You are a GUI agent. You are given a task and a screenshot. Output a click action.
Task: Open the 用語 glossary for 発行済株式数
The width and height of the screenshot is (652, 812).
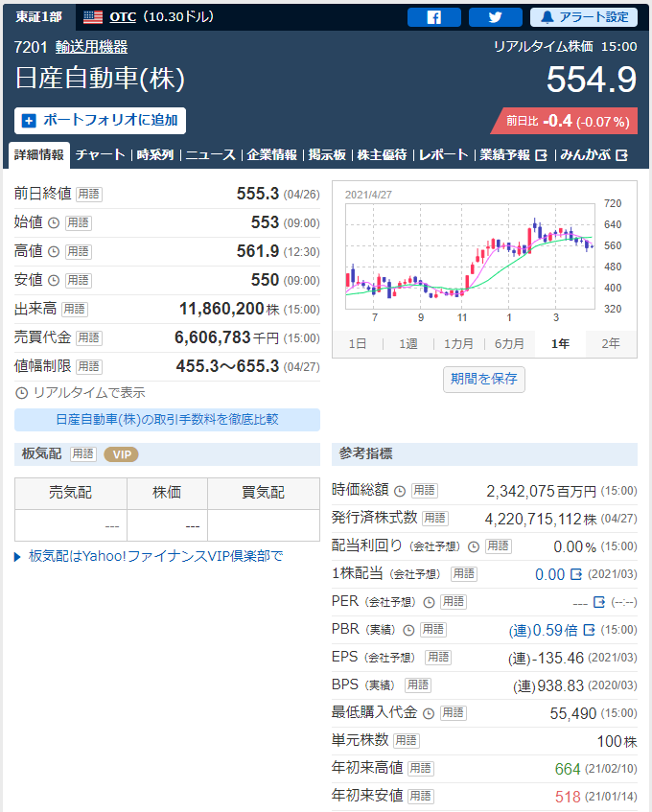435,518
